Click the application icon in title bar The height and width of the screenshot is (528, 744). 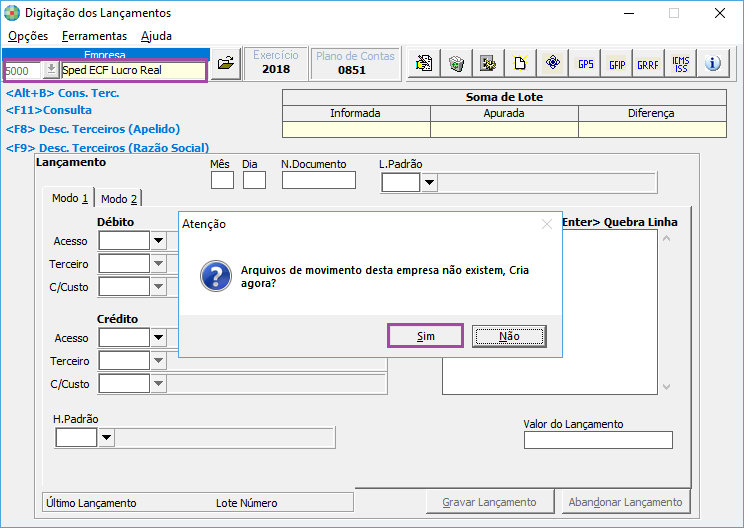(x=12, y=13)
